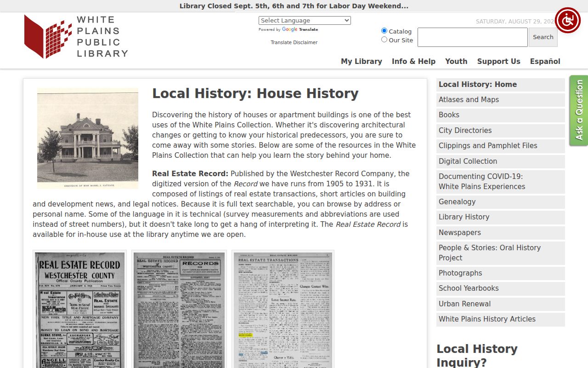
Task: Open the Support Us menu
Action: [x=499, y=61]
